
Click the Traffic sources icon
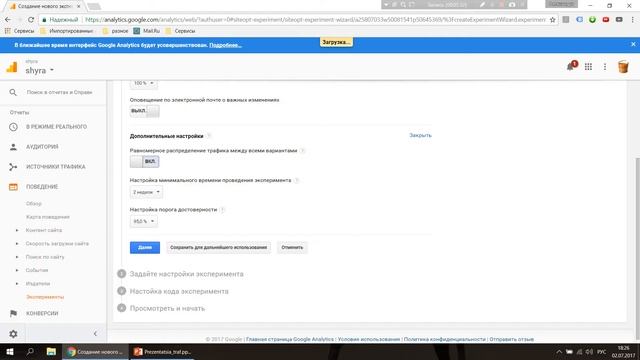[x=13, y=167]
